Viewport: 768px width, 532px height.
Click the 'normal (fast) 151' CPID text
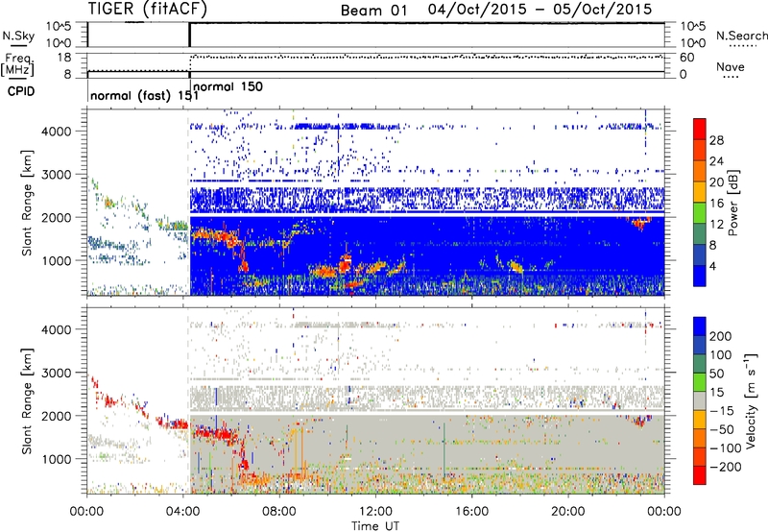pyautogui.click(x=145, y=95)
